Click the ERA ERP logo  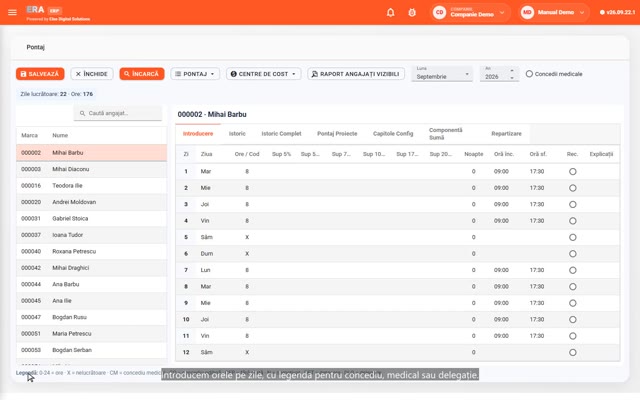point(44,10)
